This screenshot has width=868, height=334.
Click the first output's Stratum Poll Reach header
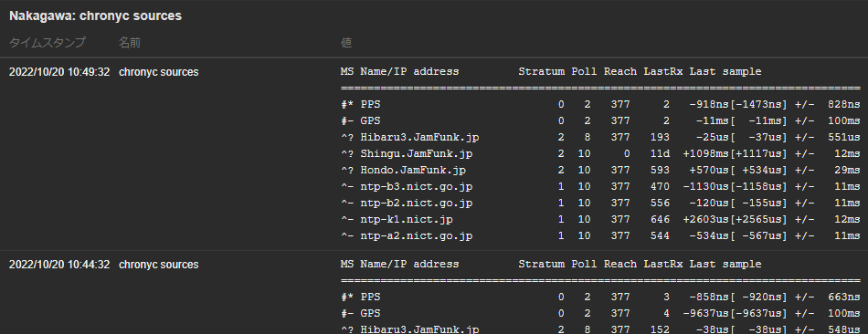click(x=578, y=71)
